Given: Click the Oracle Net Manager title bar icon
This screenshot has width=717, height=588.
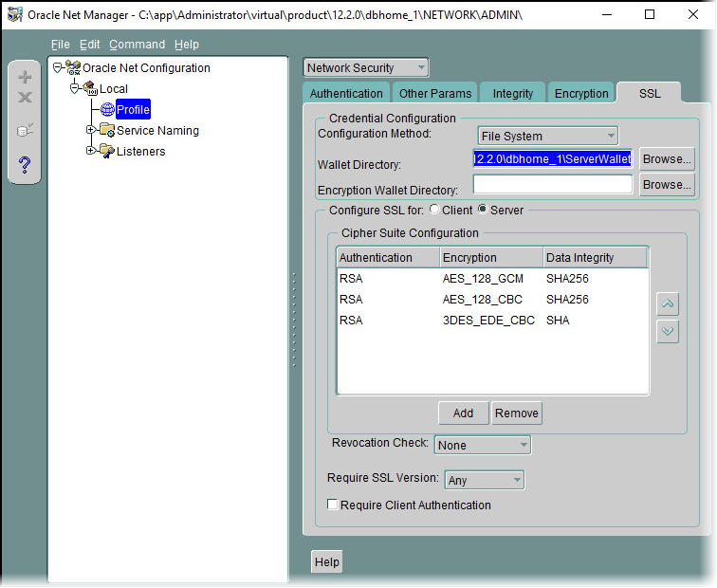Looking at the screenshot, I should click(15, 14).
